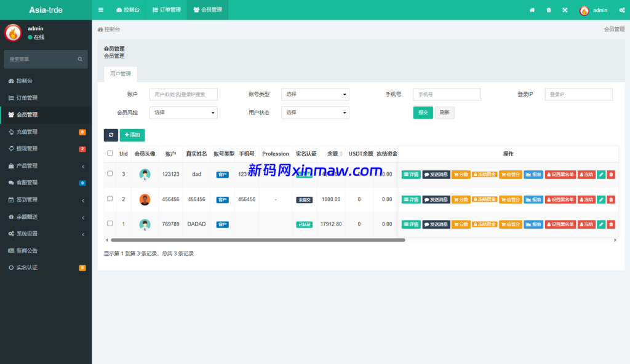Open the 用户状态 dropdown
The image size is (630, 364).
315,113
